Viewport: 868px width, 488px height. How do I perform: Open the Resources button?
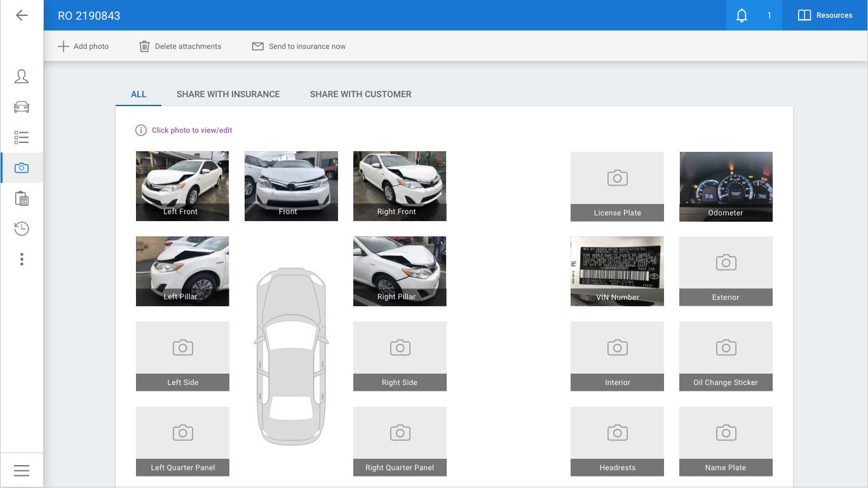825,15
